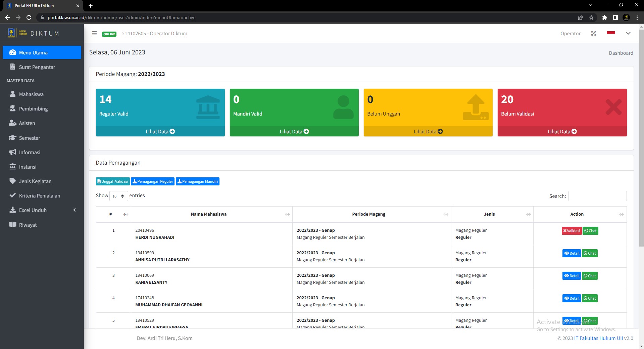
Task: Open the tab search chevron in title bar
Action: click(x=590, y=5)
